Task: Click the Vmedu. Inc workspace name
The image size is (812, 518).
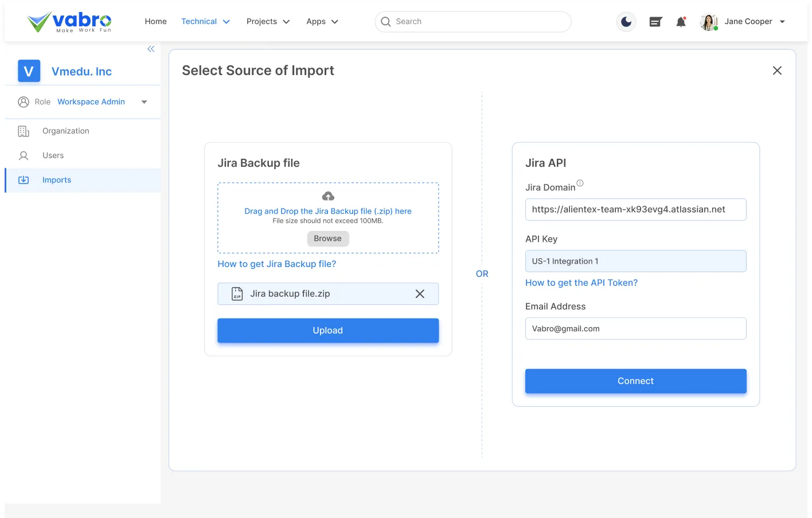Action: click(x=81, y=72)
